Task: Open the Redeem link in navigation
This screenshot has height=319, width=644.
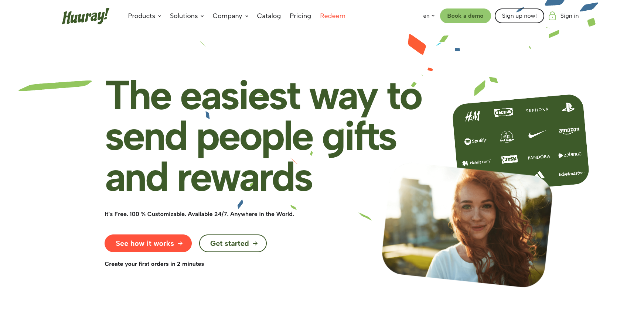Action: click(x=333, y=16)
